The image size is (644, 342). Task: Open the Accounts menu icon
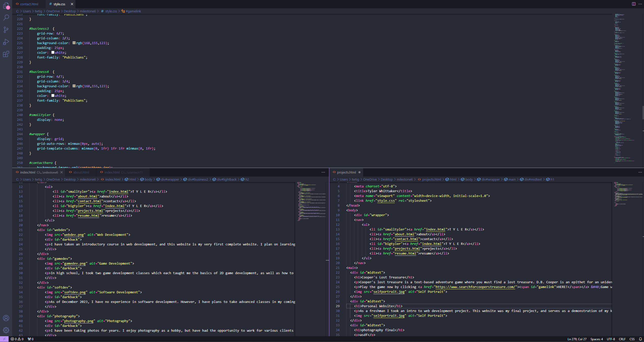point(6,318)
